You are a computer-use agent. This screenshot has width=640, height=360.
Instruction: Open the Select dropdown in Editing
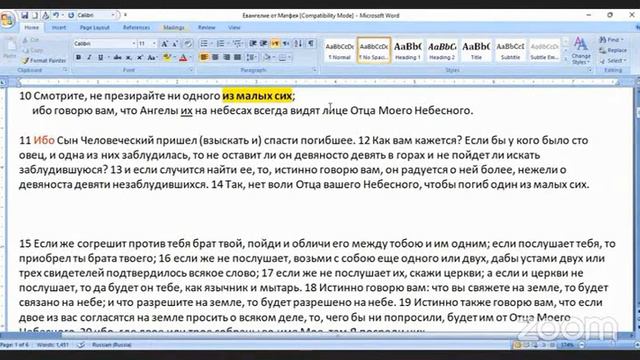[x=612, y=60]
